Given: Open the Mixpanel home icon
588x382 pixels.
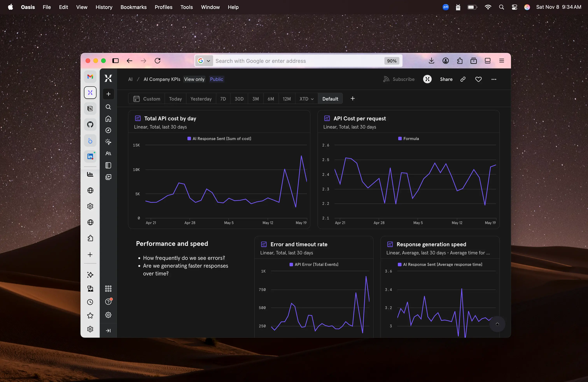Looking at the screenshot, I should [108, 119].
